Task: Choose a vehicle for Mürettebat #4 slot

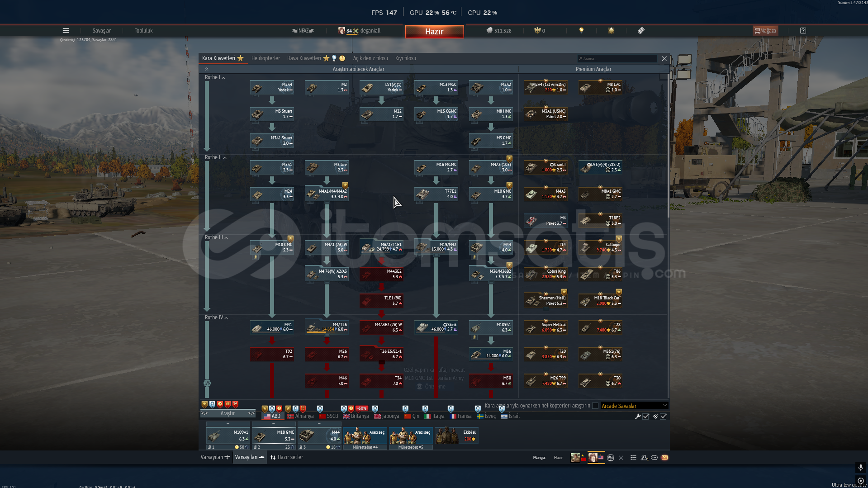Action: pyautogui.click(x=365, y=436)
